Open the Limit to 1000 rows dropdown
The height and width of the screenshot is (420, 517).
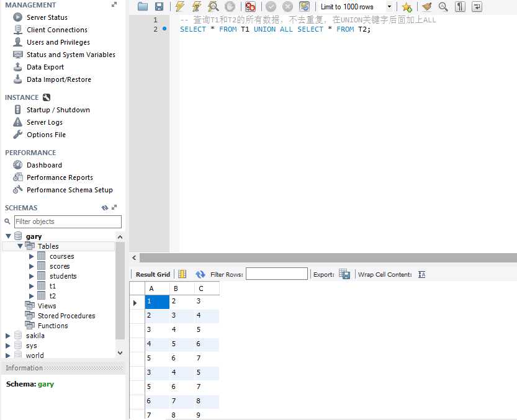click(x=389, y=7)
